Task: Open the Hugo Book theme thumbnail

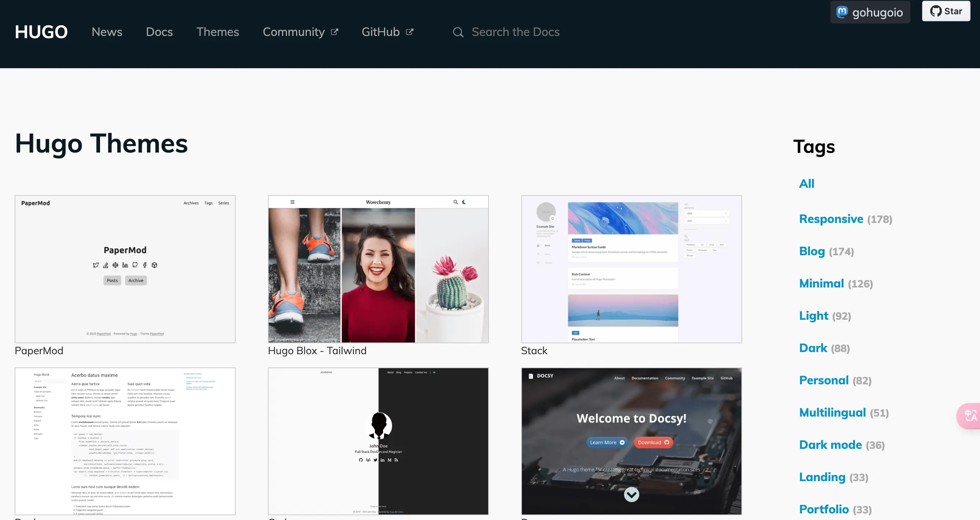Action: (x=125, y=441)
